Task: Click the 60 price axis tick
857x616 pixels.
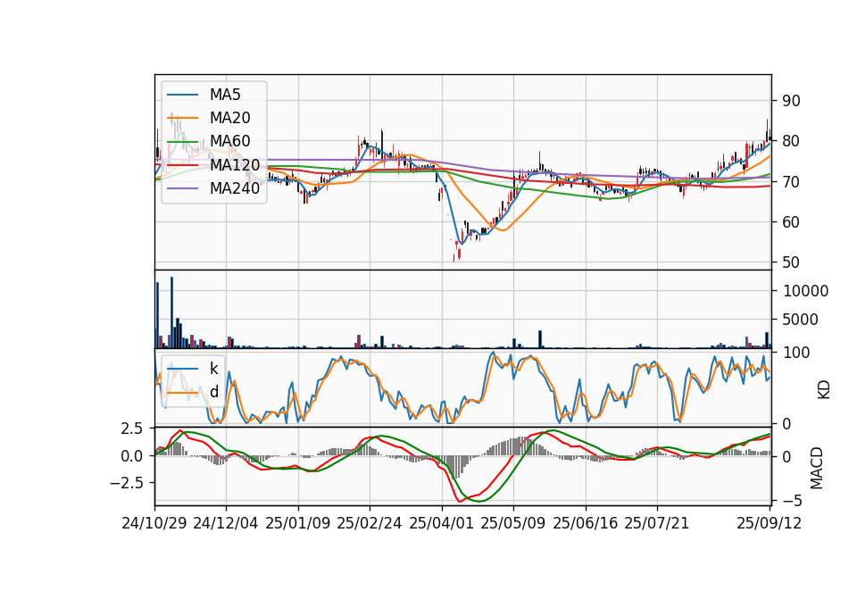Action: 791,222
